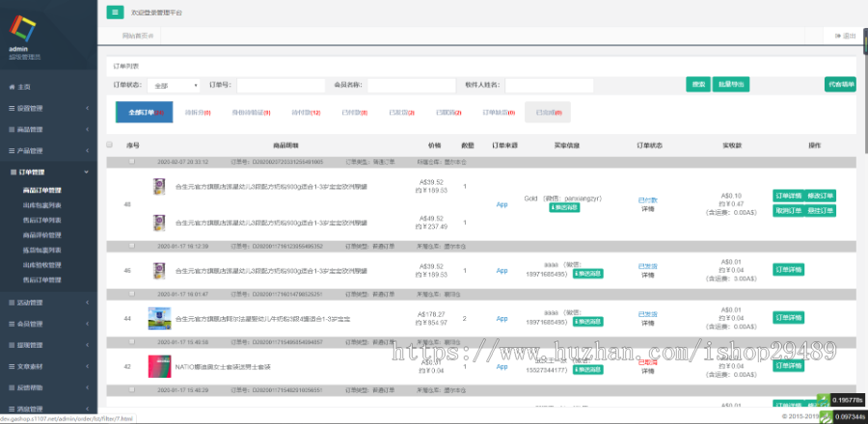This screenshot has width=868, height=424.
Task: Expand 活动管理 using its chevron
Action: [x=87, y=303]
